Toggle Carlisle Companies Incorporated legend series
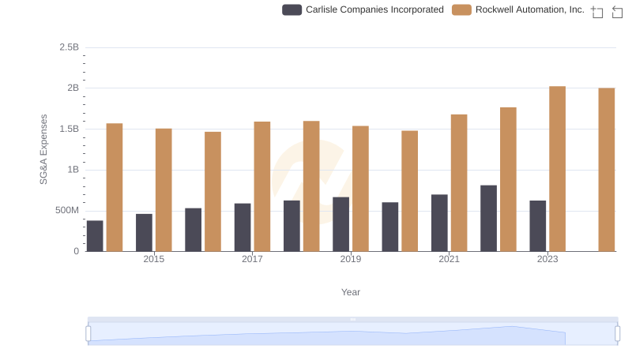The image size is (632, 364). (x=363, y=9)
